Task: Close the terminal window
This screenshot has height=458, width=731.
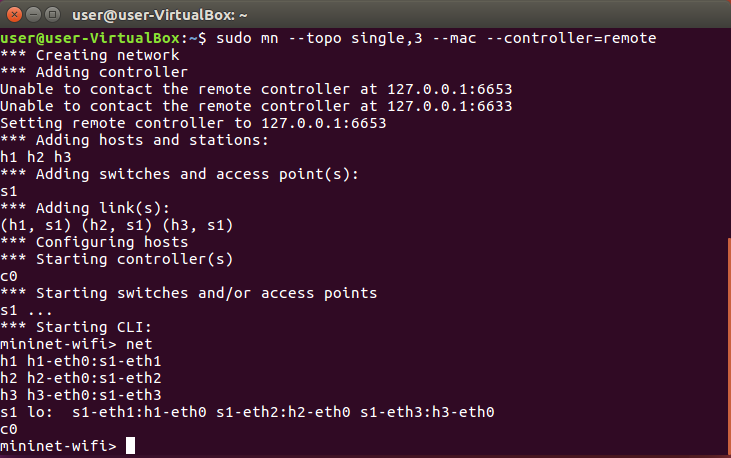Action: coord(14,15)
